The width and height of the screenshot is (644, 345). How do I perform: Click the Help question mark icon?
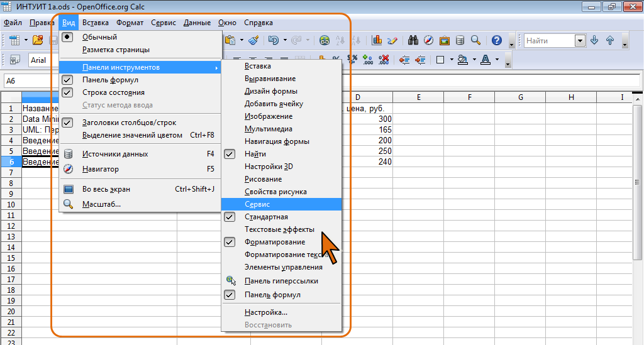coord(497,40)
